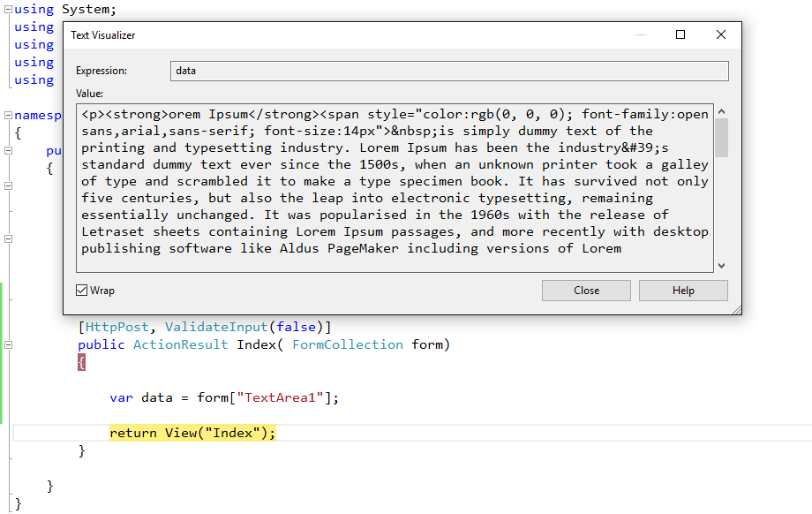Collapse the HttpPost Index method outline
The width and height of the screenshot is (812, 514).
click(8, 344)
